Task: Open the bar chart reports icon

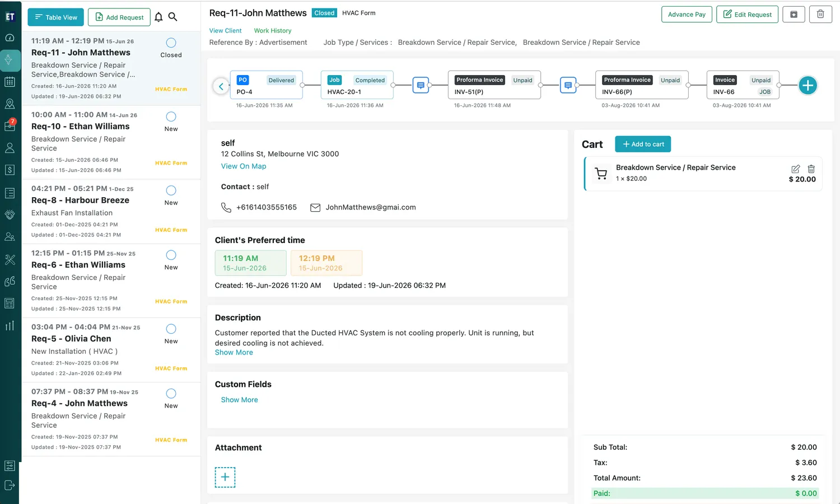Action: (x=10, y=325)
